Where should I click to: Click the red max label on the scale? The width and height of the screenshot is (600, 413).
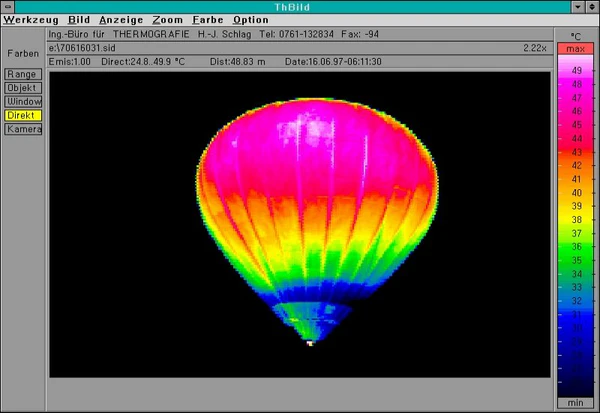coord(576,49)
